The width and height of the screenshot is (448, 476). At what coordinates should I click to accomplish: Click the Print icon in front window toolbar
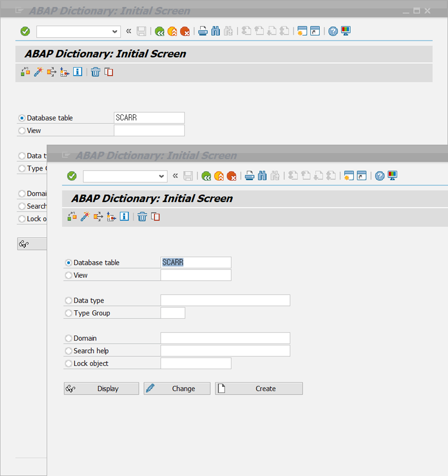tap(250, 176)
